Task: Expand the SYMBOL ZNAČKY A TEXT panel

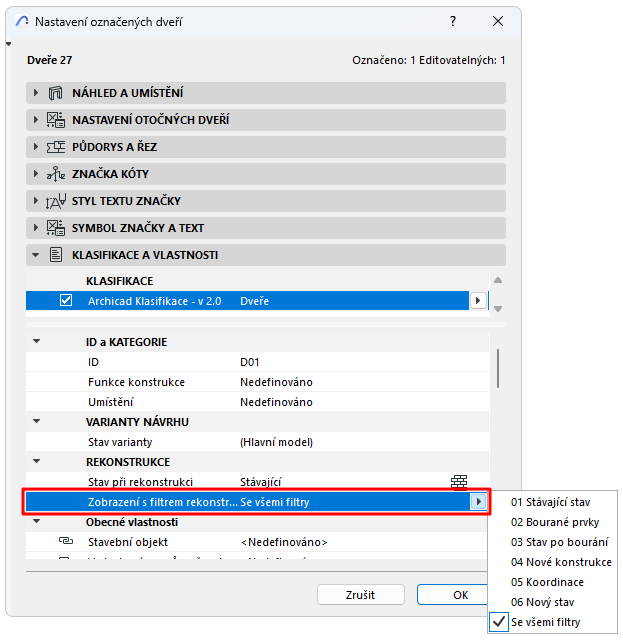Action: pos(36,227)
